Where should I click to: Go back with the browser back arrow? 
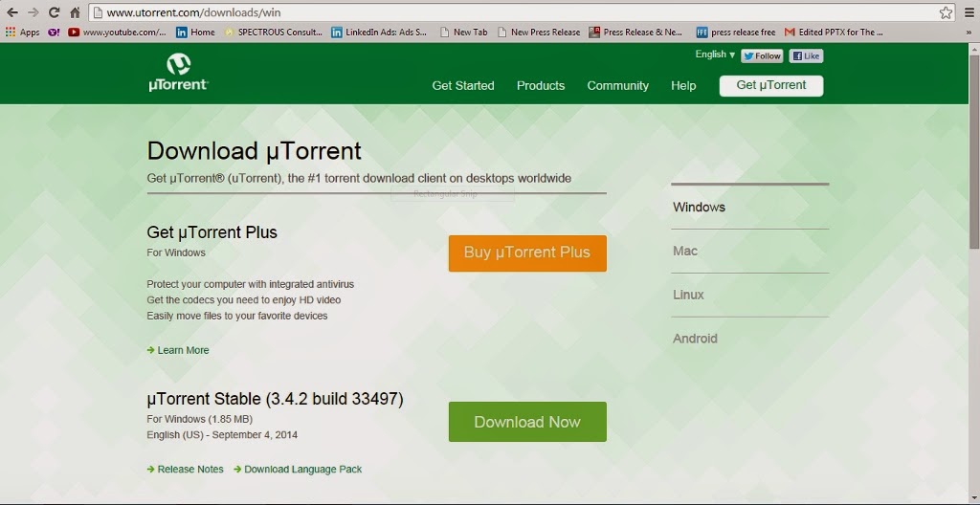click(x=12, y=12)
